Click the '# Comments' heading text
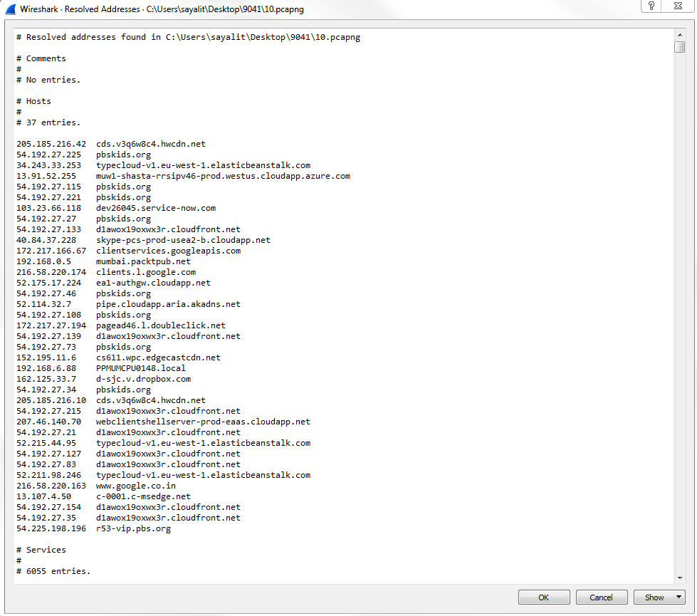This screenshot has height=616, width=697. (x=41, y=58)
